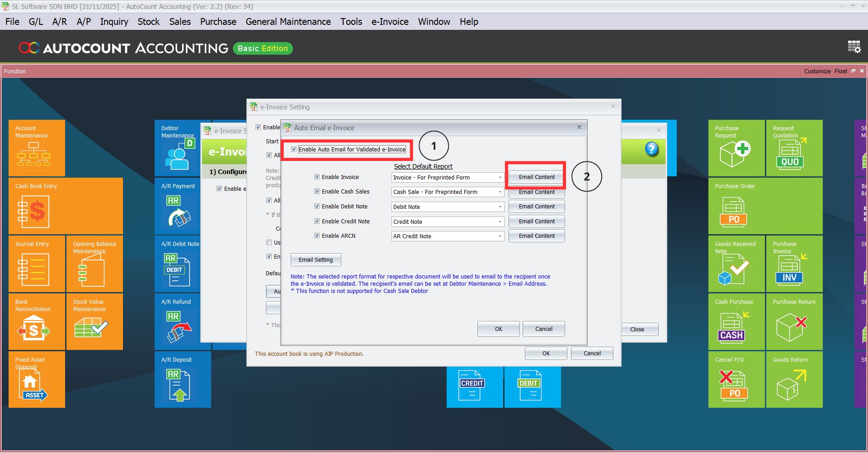868x453 pixels.
Task: Open the Cash Purchase module
Action: (x=736, y=321)
